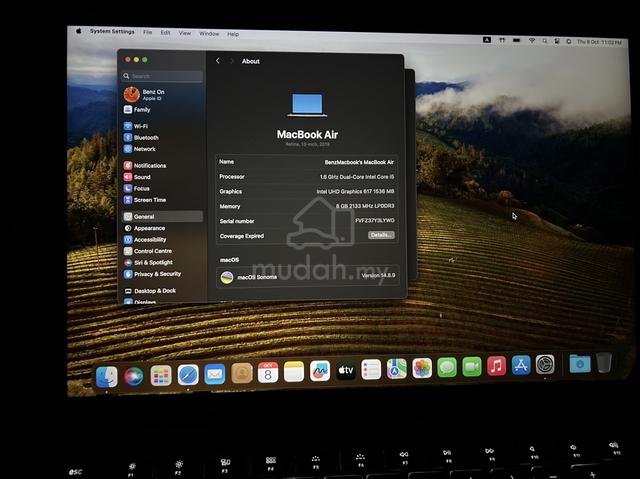Open Finder in the Dock
Viewport: 640px width, 479px height.
[x=107, y=376]
